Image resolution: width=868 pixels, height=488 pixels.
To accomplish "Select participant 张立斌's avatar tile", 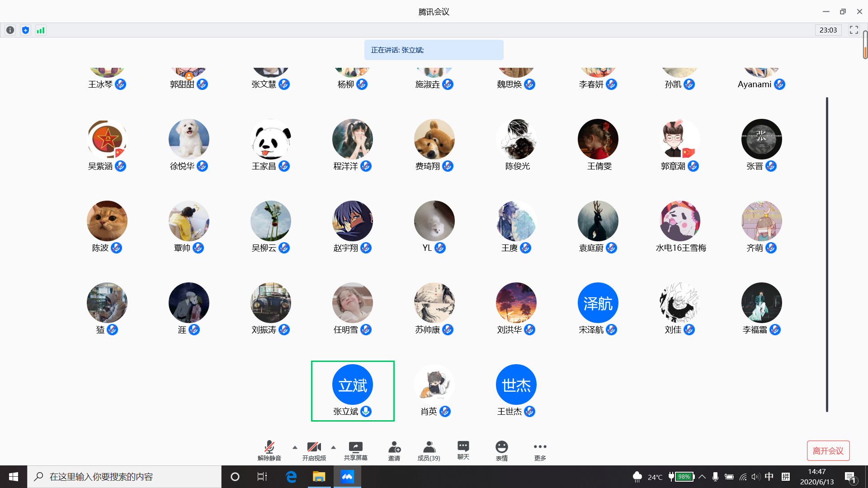I will pos(353,385).
